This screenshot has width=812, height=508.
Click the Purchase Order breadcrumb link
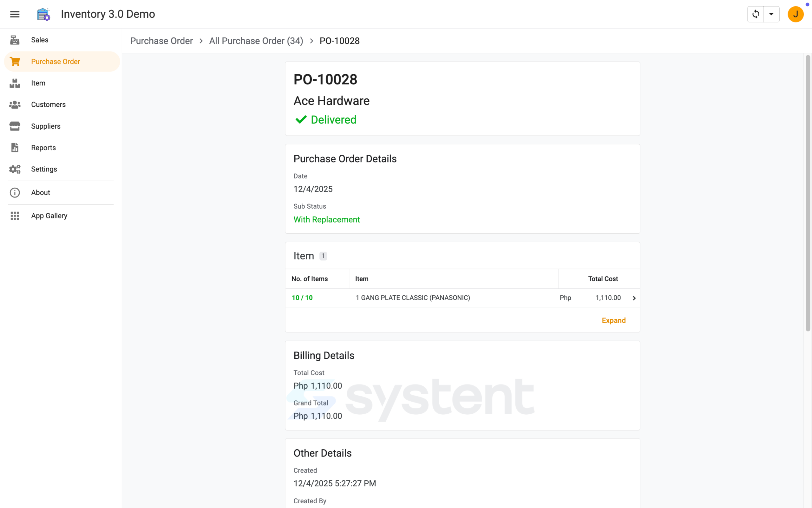pyautogui.click(x=161, y=41)
